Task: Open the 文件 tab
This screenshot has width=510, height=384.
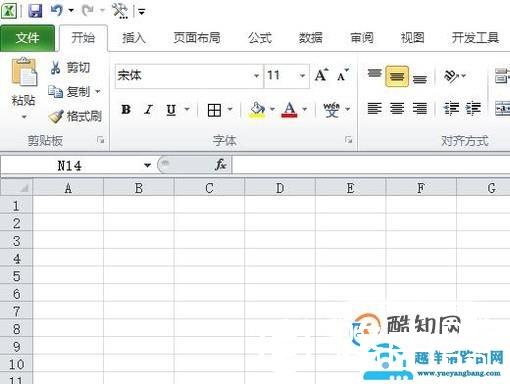Action: pyautogui.click(x=27, y=38)
